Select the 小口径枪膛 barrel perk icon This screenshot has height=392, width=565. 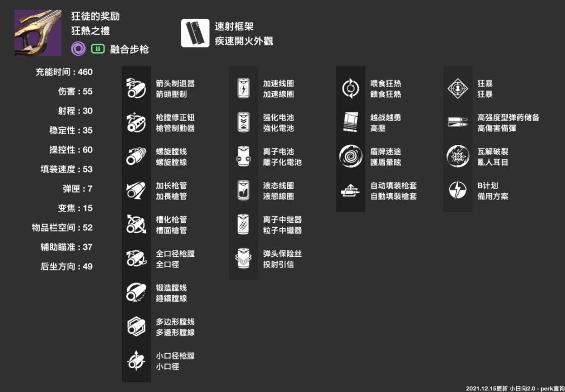[x=135, y=361]
